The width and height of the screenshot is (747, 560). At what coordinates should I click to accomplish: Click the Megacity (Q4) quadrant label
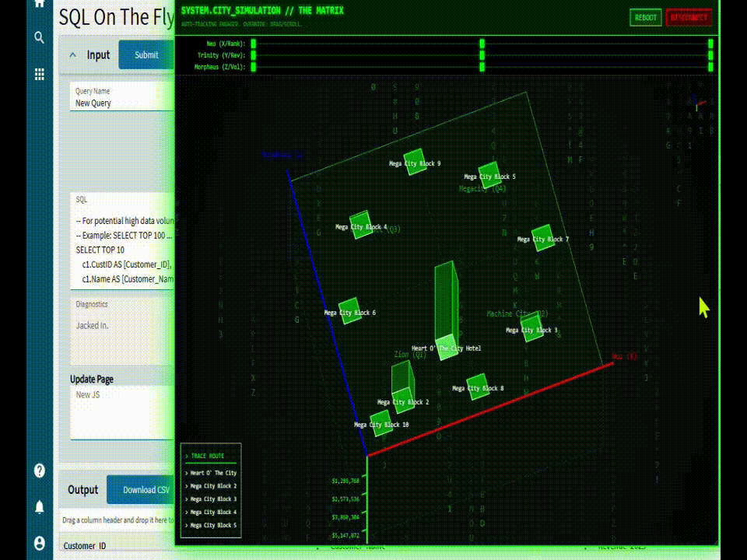tap(482, 189)
